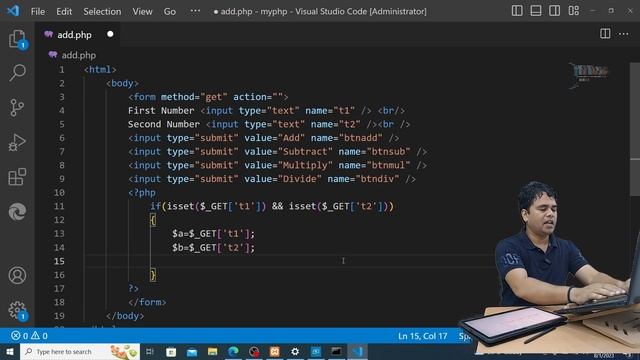
Task: Expand the hidden menus ellipsis in menu bar
Action: point(196,11)
